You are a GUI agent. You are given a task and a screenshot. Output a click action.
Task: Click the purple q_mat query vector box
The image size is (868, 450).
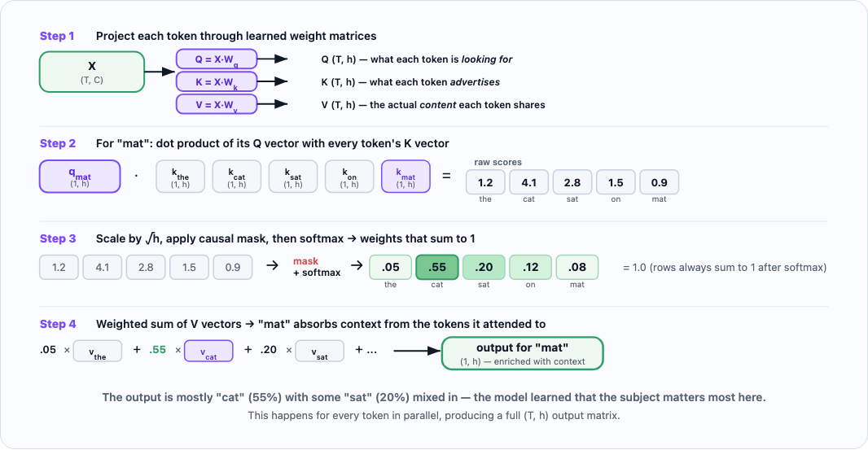click(x=79, y=177)
